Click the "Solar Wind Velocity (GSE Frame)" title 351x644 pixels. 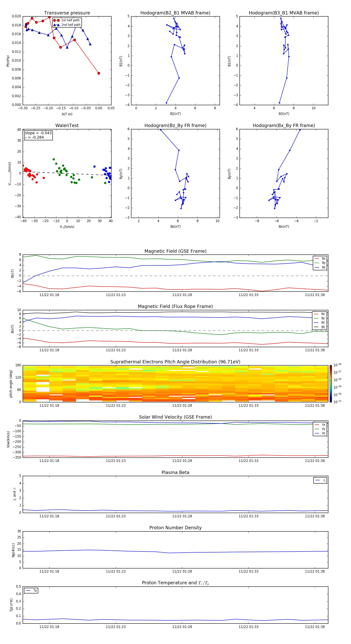coord(175,417)
